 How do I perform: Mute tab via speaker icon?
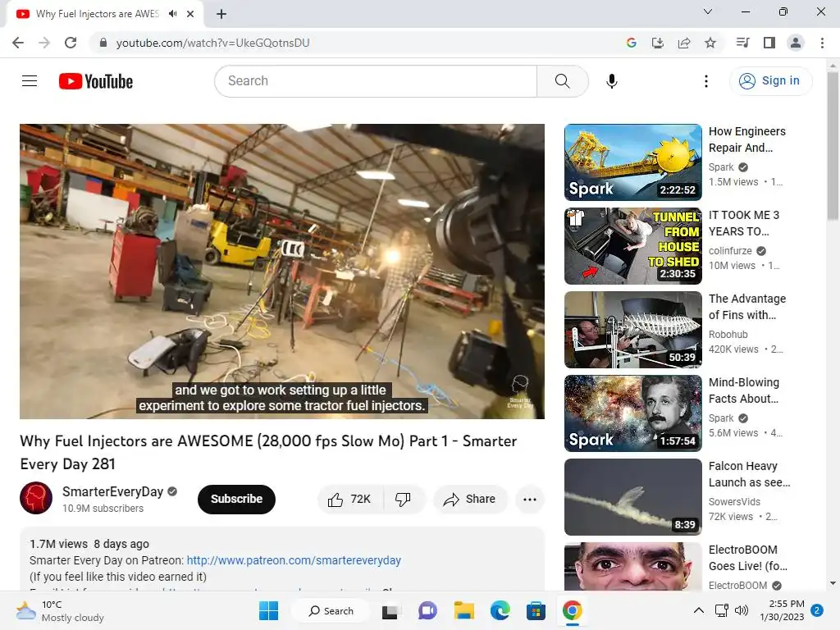172,14
